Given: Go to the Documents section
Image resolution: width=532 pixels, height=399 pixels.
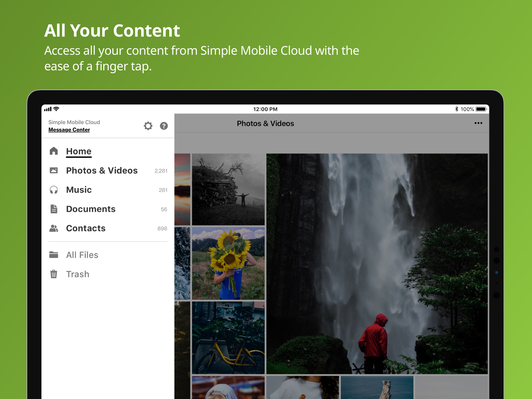Looking at the screenshot, I should click(91, 209).
